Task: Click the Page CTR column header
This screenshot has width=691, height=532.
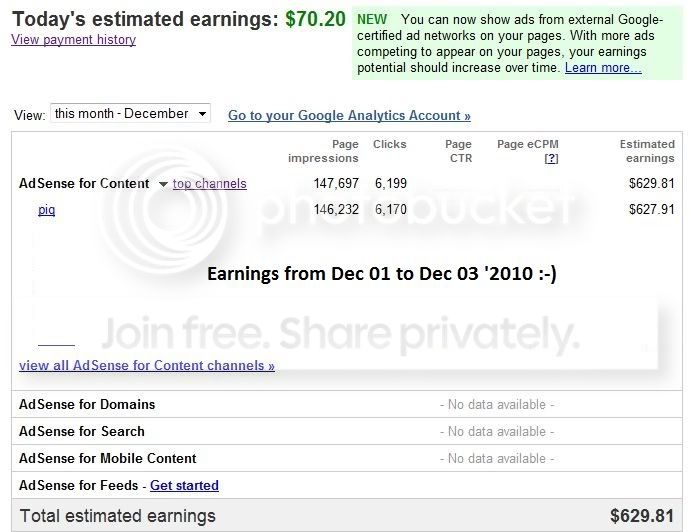Action: (458, 151)
